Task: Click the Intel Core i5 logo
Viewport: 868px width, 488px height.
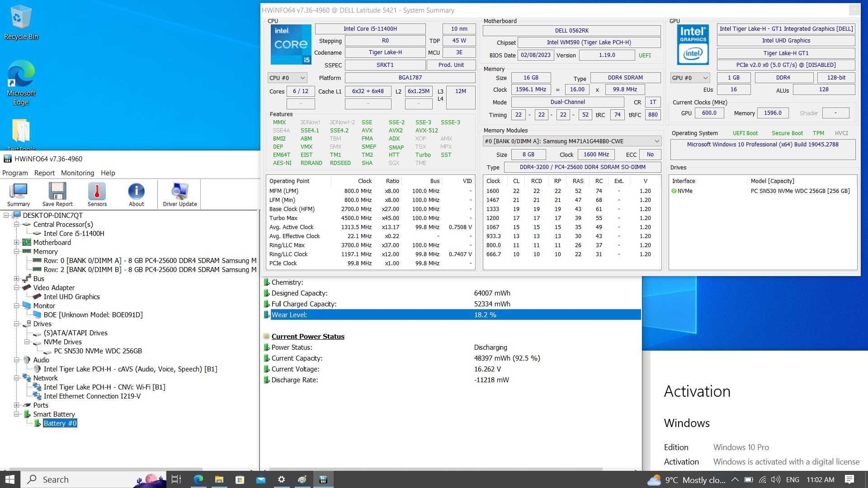Action: [x=291, y=44]
